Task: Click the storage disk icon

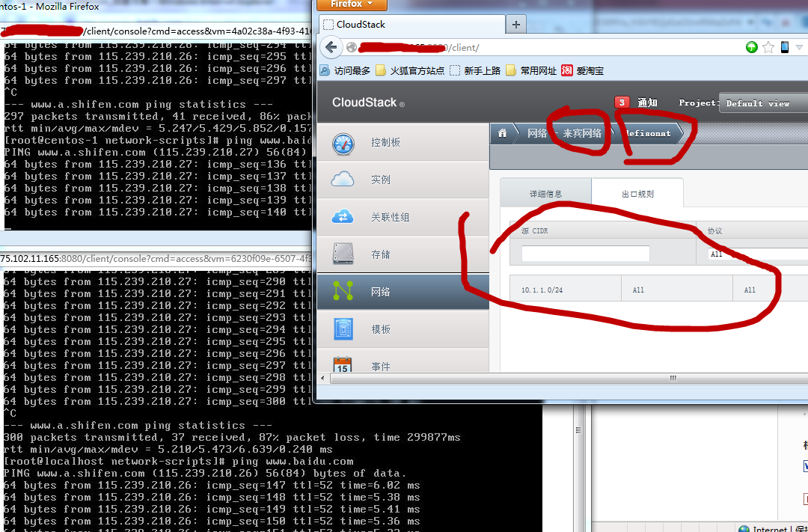Action: [x=343, y=254]
